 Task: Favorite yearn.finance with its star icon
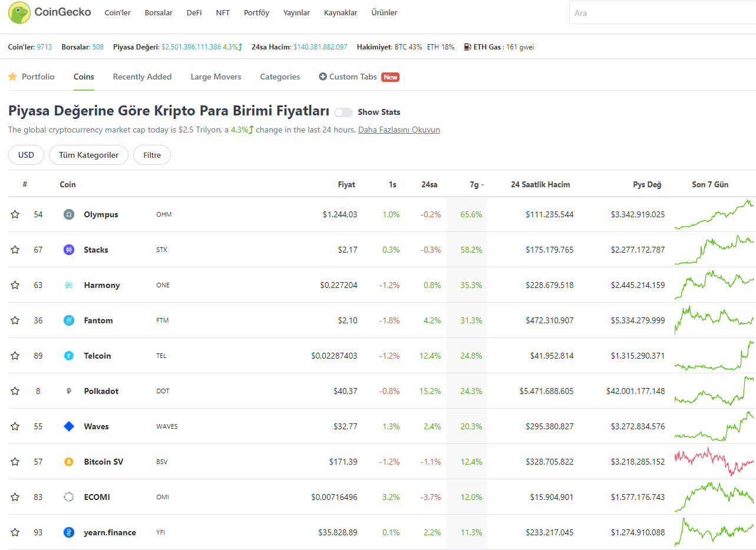point(15,532)
